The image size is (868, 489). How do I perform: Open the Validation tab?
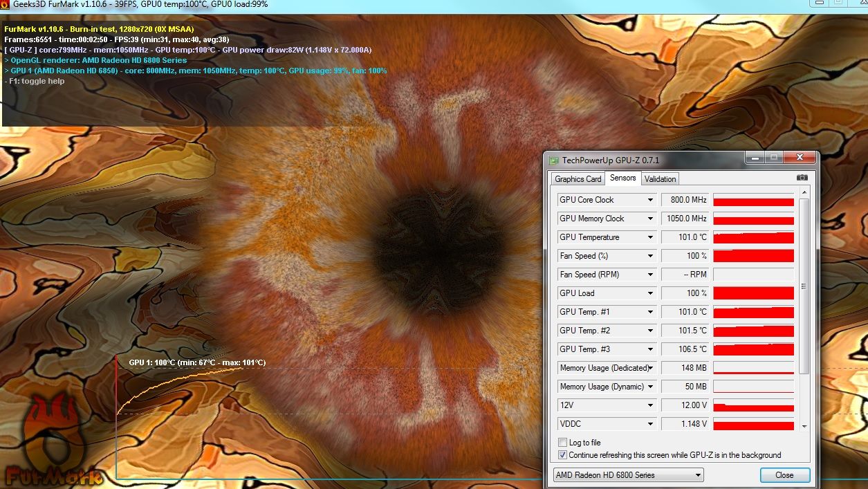tap(660, 179)
